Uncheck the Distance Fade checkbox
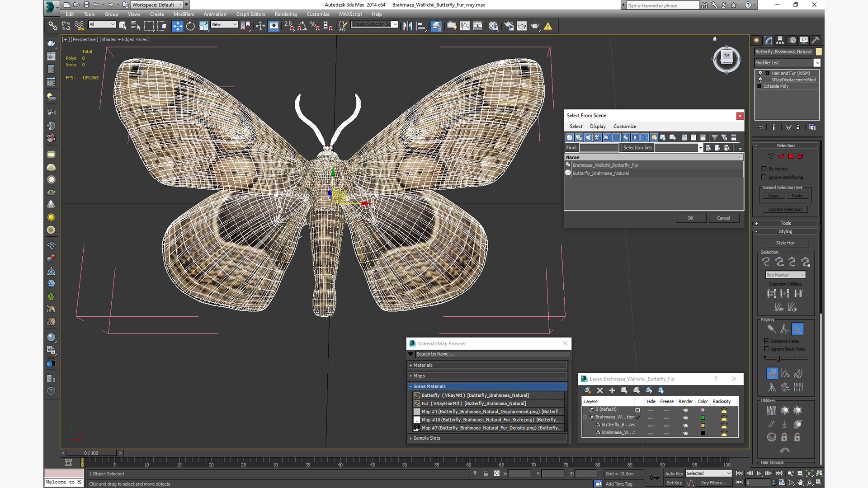The height and width of the screenshot is (488, 868). 766,341
